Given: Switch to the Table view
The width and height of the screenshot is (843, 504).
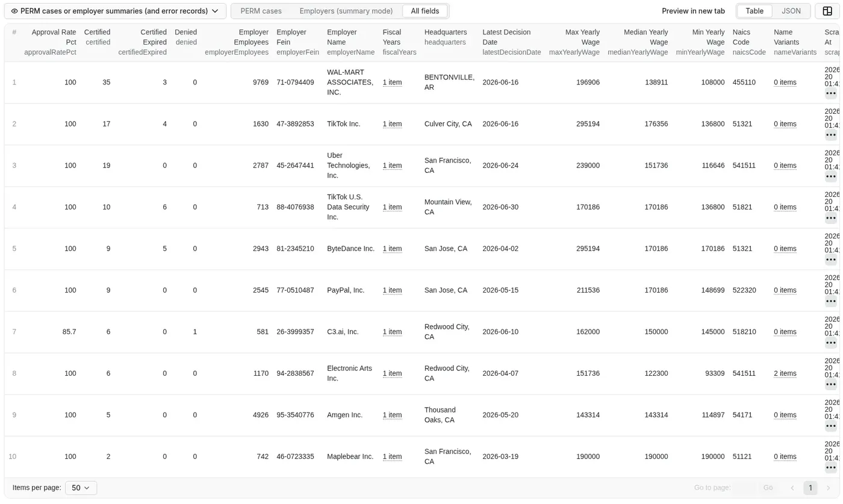Looking at the screenshot, I should coord(754,11).
